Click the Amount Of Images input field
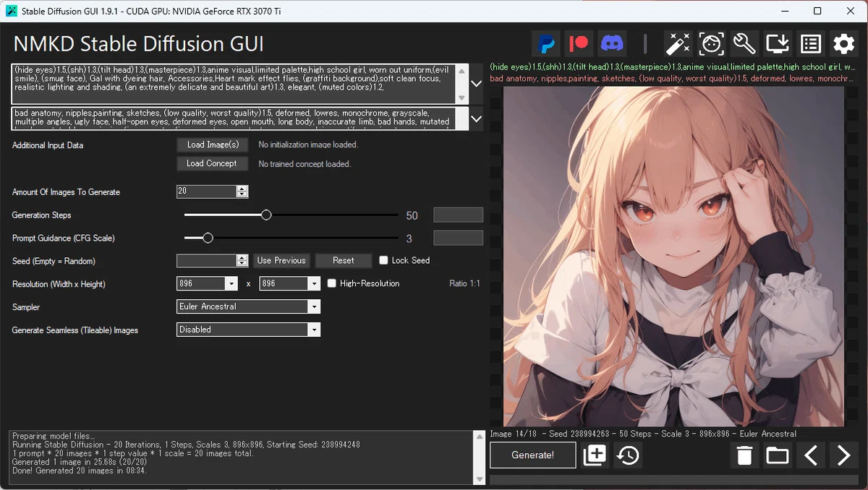 [207, 192]
